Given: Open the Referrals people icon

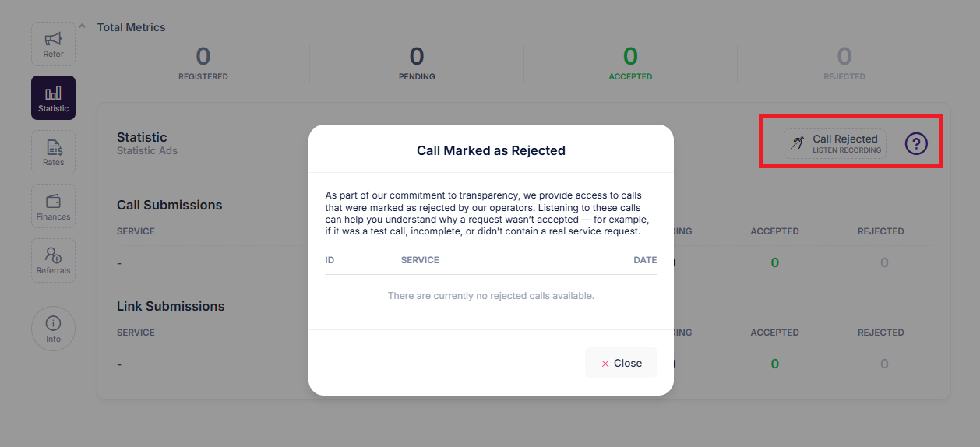Looking at the screenshot, I should click(53, 260).
